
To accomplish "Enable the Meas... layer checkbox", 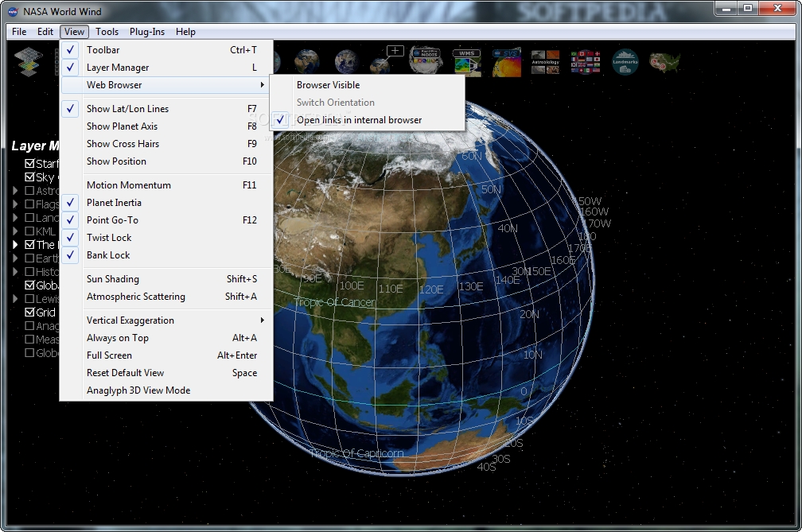I will (29, 339).
